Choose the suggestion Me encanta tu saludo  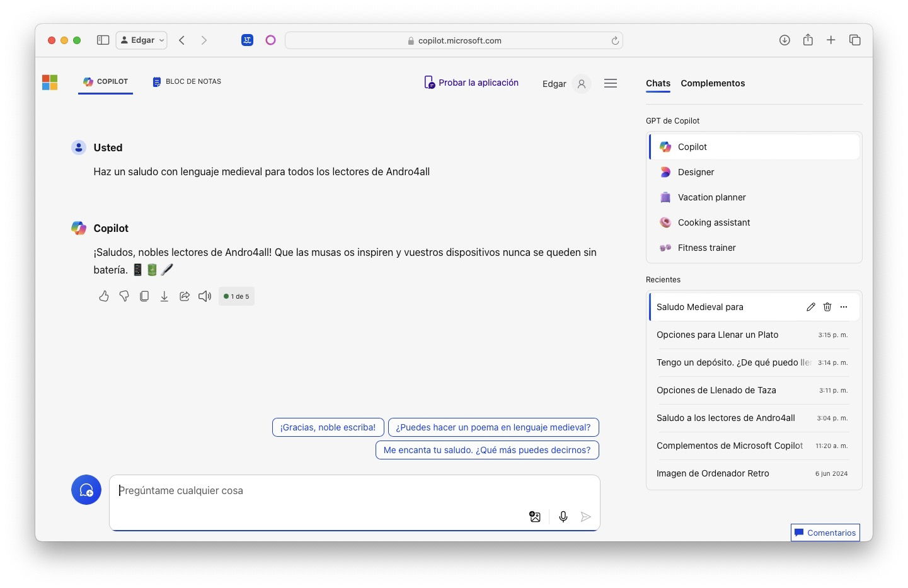pos(487,450)
